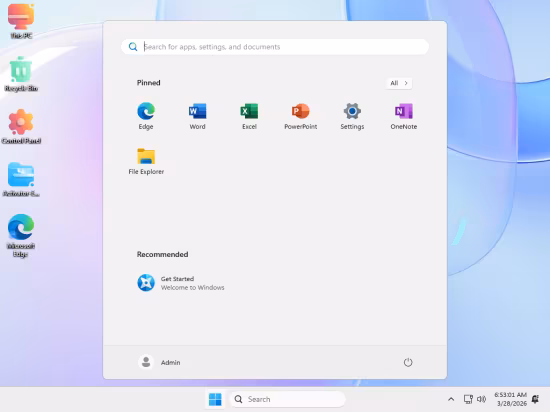550x412 pixels.
Task: Click the taskbar Search box
Action: [287, 399]
